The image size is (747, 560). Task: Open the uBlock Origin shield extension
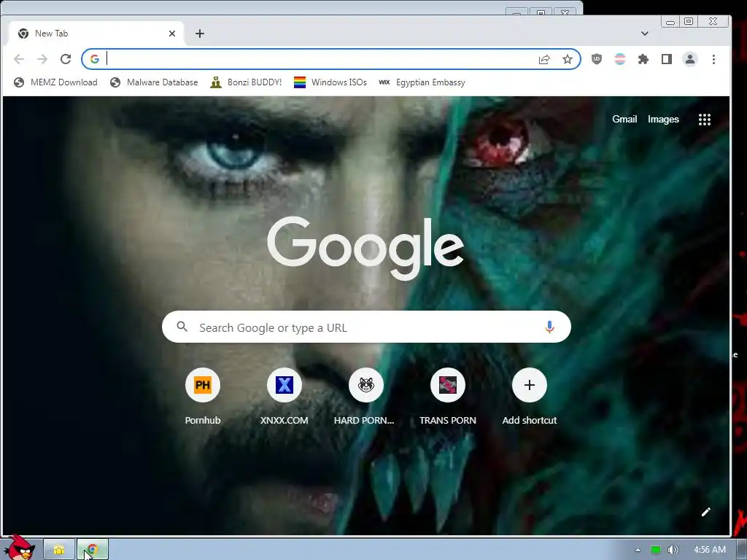[597, 59]
